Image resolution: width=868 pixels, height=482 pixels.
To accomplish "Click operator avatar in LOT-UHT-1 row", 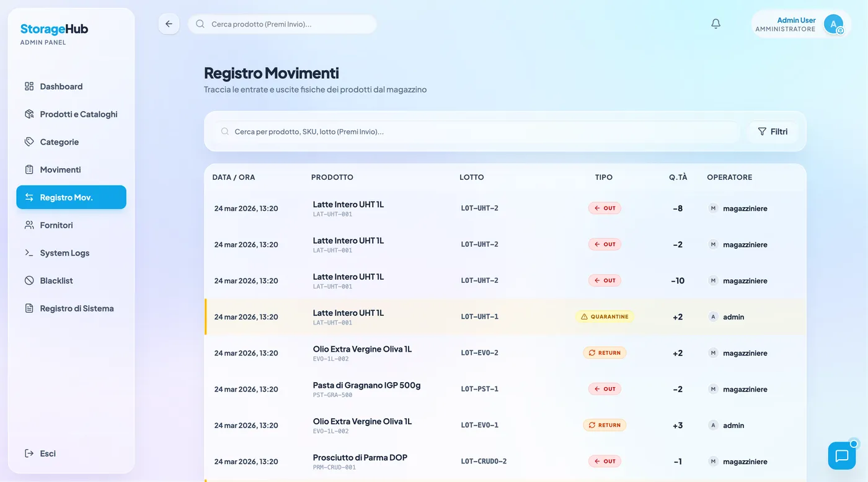I will tap(713, 316).
